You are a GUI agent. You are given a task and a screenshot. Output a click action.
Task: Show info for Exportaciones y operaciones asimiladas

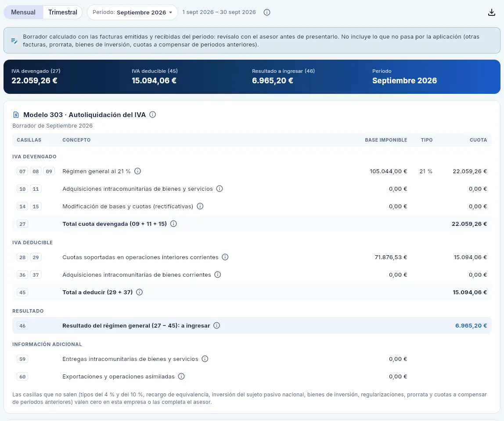click(181, 376)
